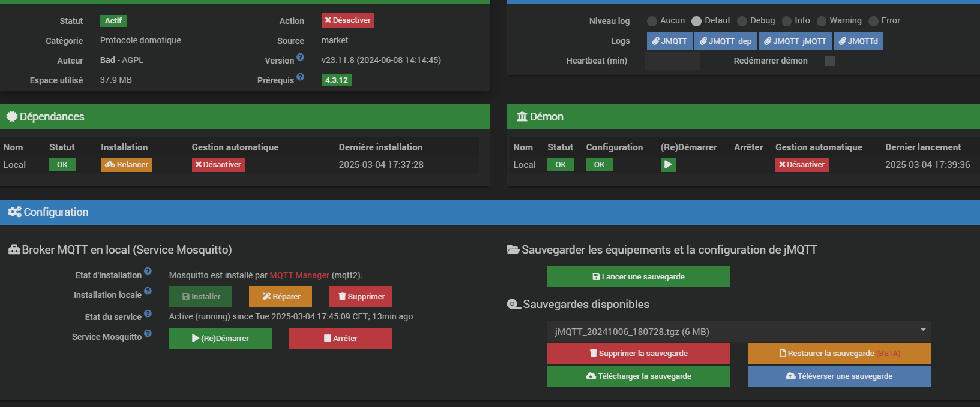Click the Sauvegarder folder icon
This screenshot has width=980, height=407.
(x=513, y=249)
